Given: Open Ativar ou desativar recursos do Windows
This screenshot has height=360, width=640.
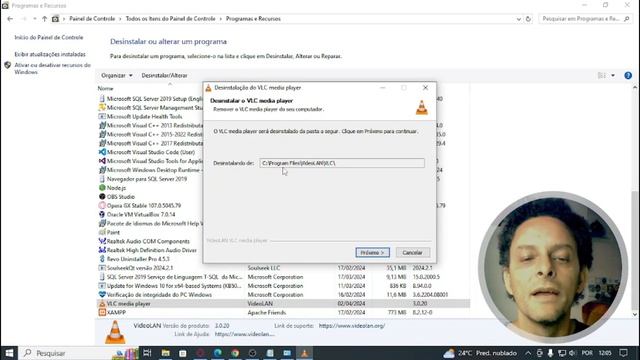Looking at the screenshot, I should (x=52, y=69).
